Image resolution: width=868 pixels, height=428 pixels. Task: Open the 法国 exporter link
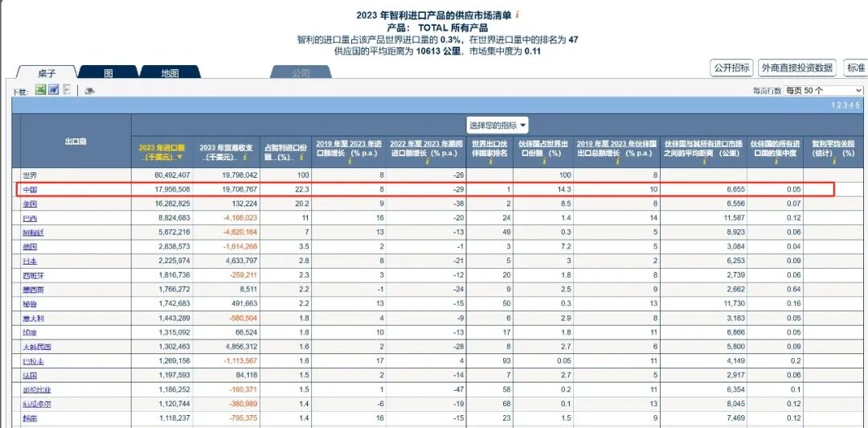30,376
